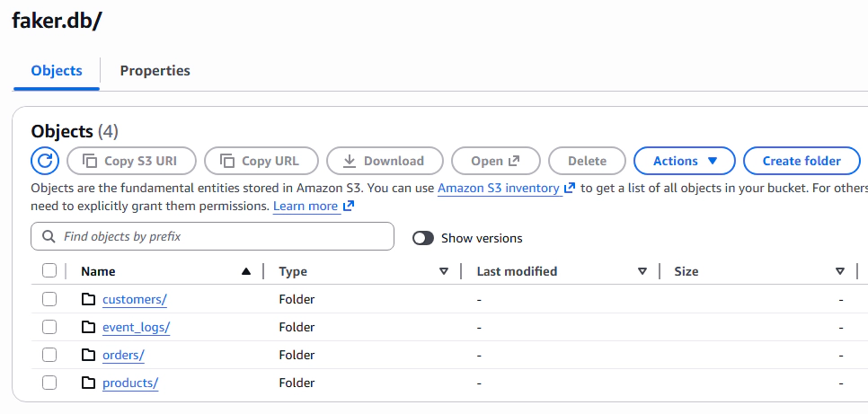868x414 pixels.
Task: Click the Last modified sort arrow
Action: (642, 271)
